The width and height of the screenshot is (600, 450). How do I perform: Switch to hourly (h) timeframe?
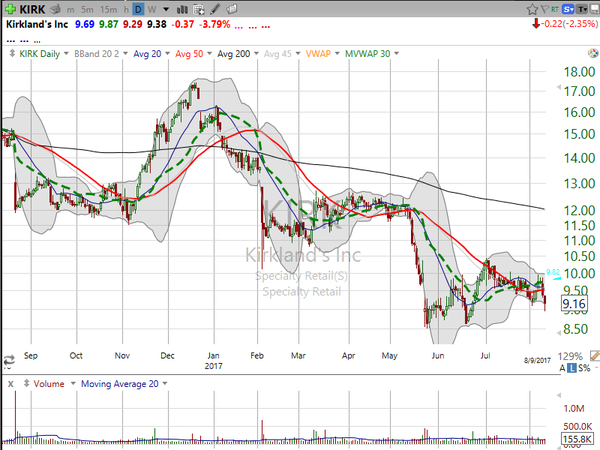pyautogui.click(x=126, y=9)
